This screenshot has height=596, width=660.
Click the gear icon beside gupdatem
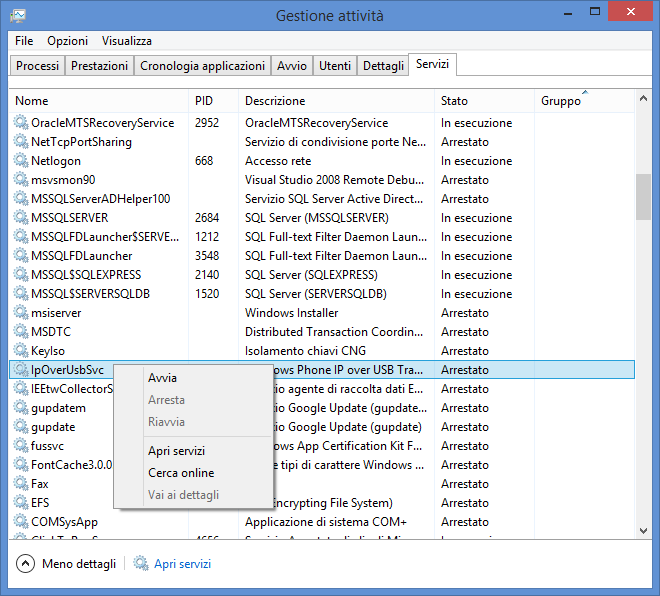21,407
